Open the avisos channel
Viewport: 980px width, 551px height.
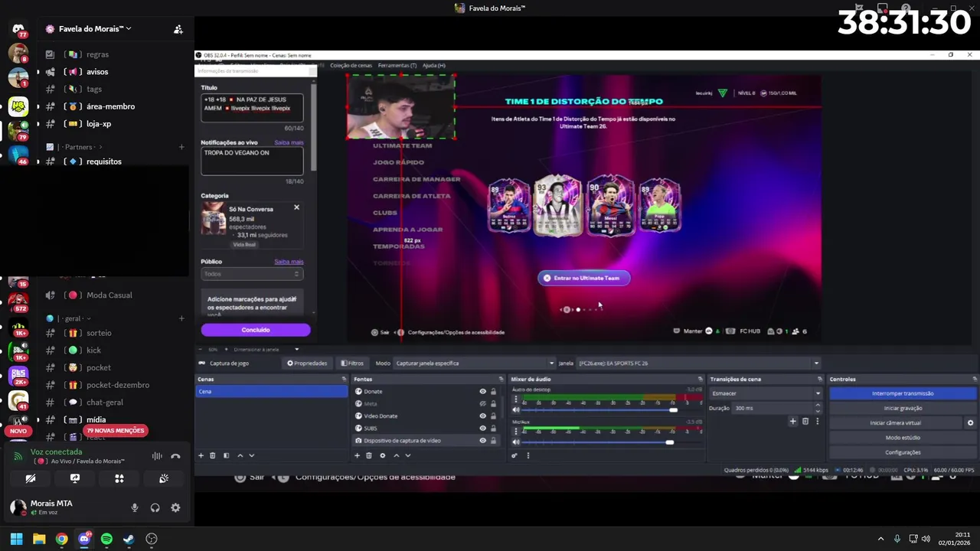[x=97, y=72]
